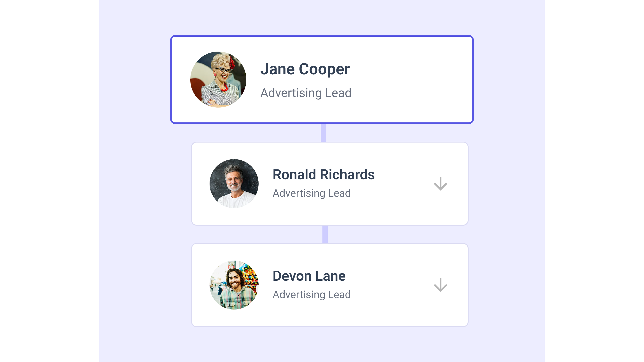Click the down arrow on Devon Lane's card
The image size is (644, 362).
pos(440,285)
